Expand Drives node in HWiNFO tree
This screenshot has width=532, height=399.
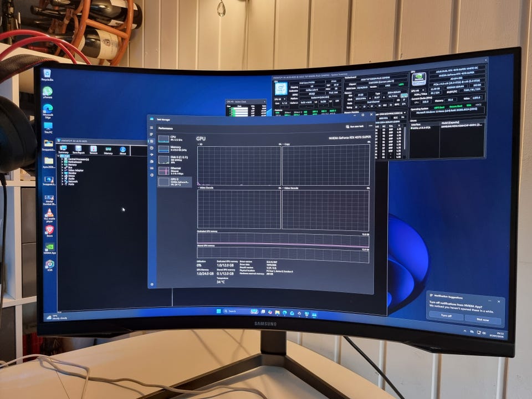point(62,176)
